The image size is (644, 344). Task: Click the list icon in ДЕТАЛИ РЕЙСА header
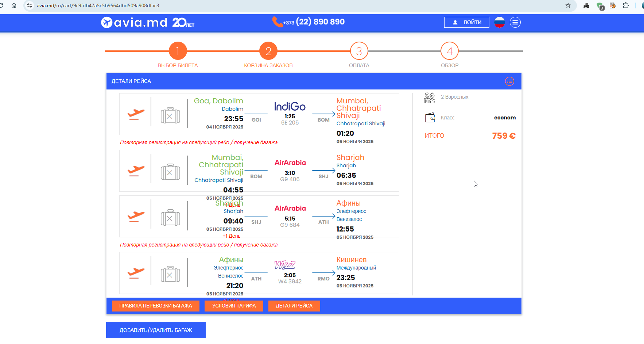click(509, 81)
